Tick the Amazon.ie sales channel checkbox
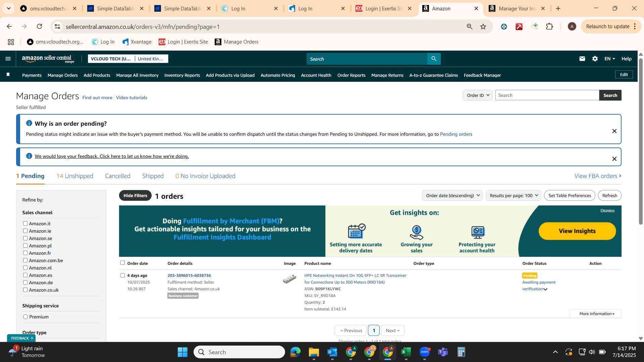 pos(25,231)
